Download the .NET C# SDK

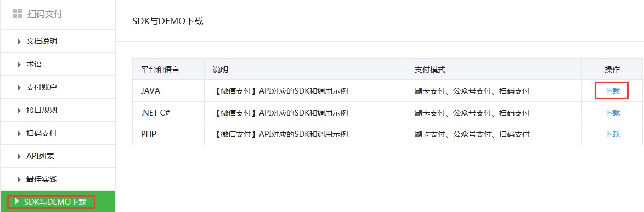point(612,113)
